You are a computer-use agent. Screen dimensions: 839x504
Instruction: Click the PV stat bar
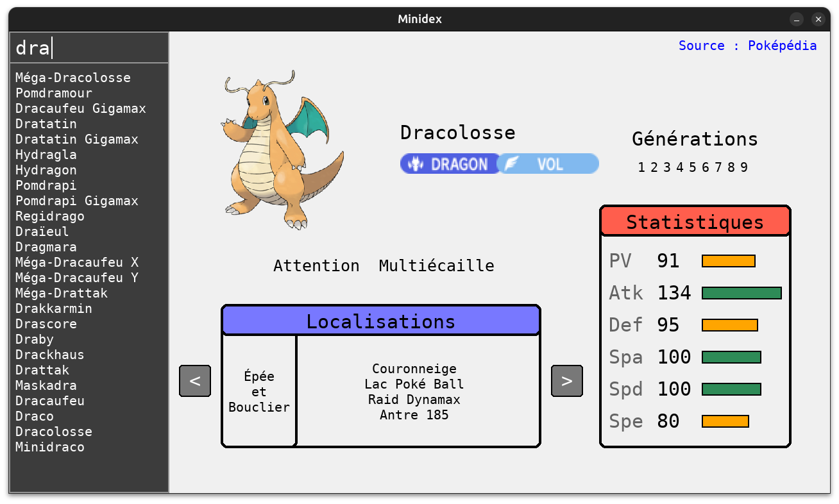pyautogui.click(x=729, y=261)
